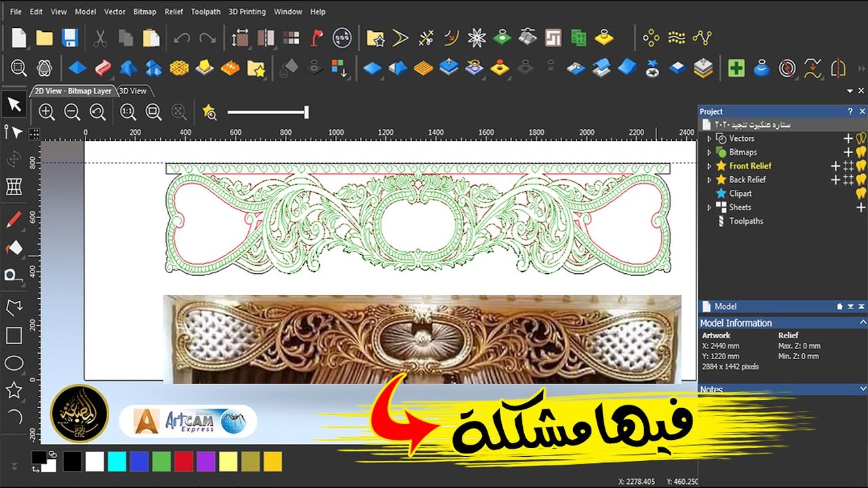This screenshot has width=868, height=488.
Task: Pick the cyan color swatch
Action: (117, 462)
